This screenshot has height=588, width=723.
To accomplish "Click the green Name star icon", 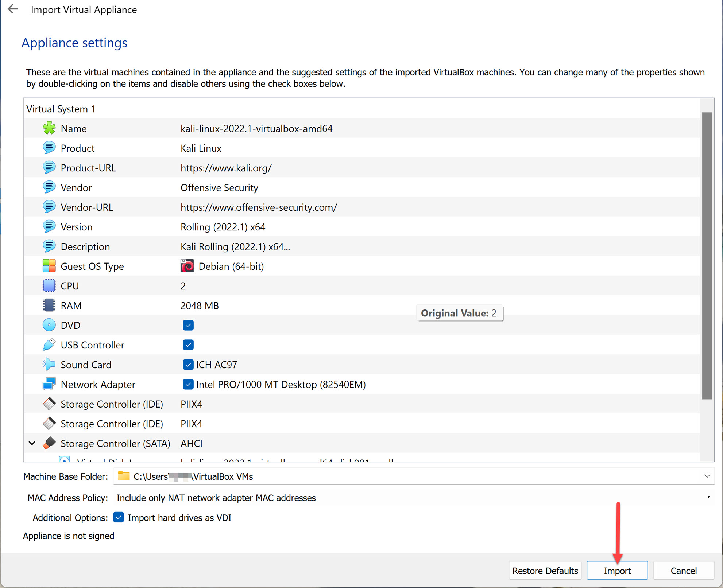I will pos(49,128).
